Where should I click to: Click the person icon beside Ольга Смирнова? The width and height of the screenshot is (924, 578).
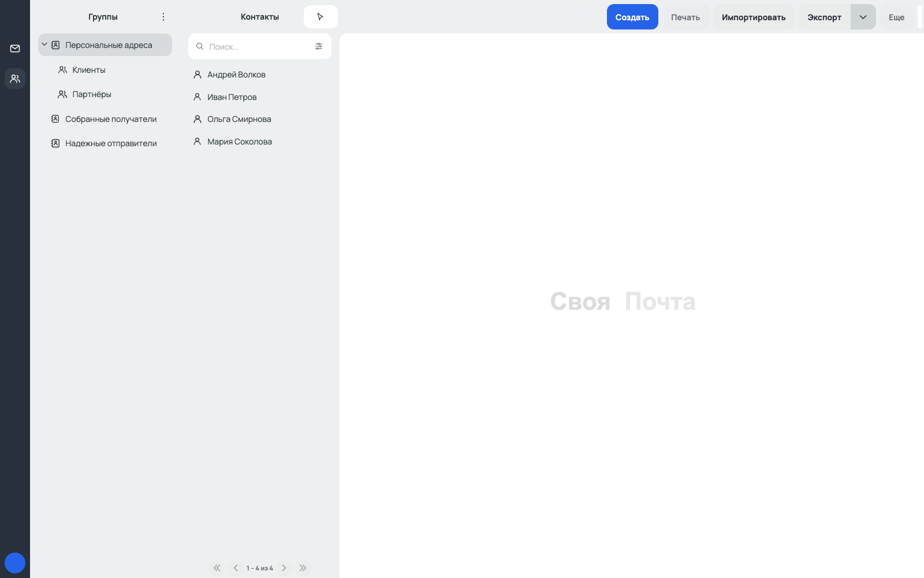(198, 119)
